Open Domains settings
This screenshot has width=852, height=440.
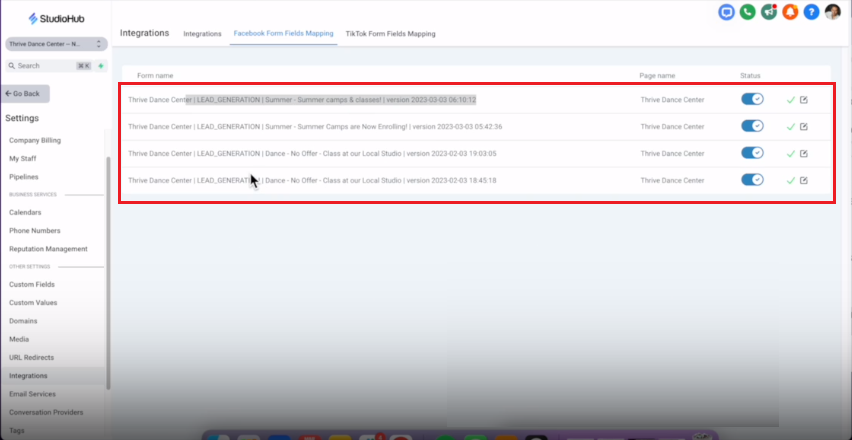(x=23, y=321)
